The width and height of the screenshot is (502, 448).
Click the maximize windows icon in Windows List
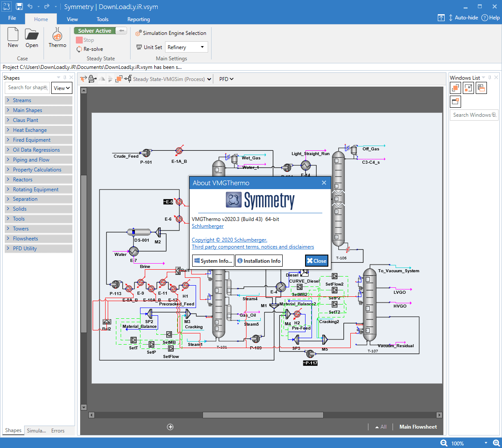[x=455, y=87]
